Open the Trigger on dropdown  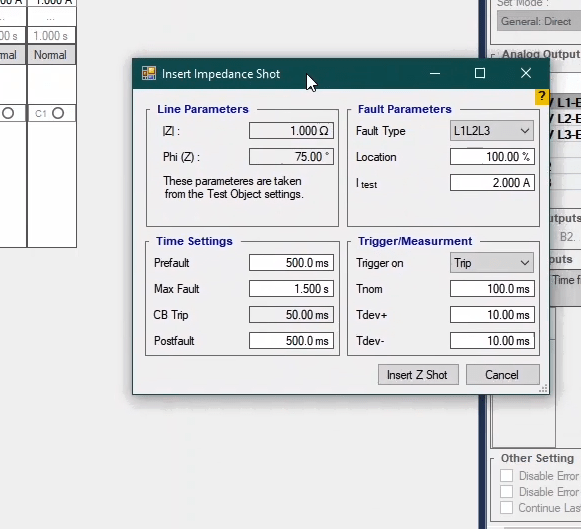coord(492,263)
